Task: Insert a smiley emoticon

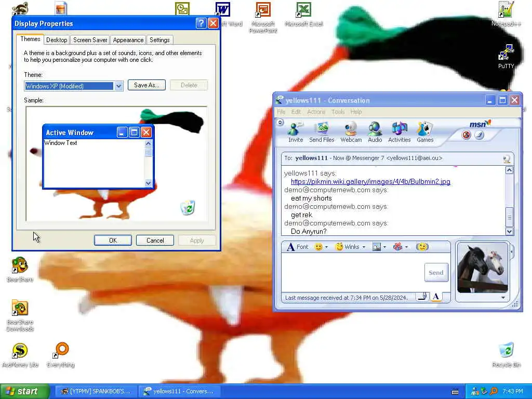Action: (318, 247)
